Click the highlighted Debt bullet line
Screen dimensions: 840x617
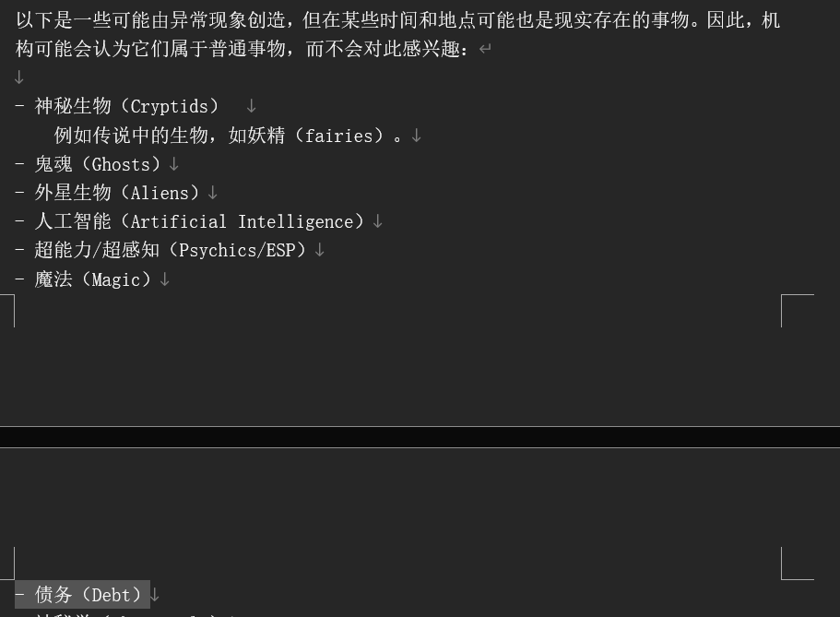coord(82,595)
